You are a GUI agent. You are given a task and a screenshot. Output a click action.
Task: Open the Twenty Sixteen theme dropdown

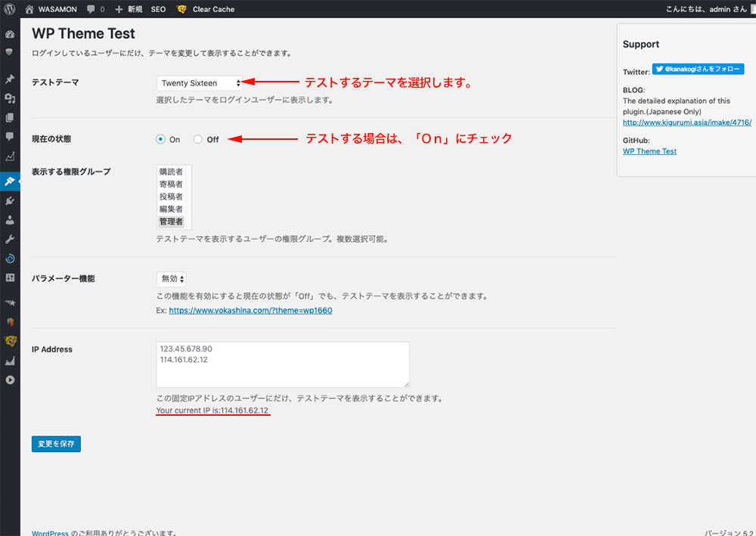point(199,83)
